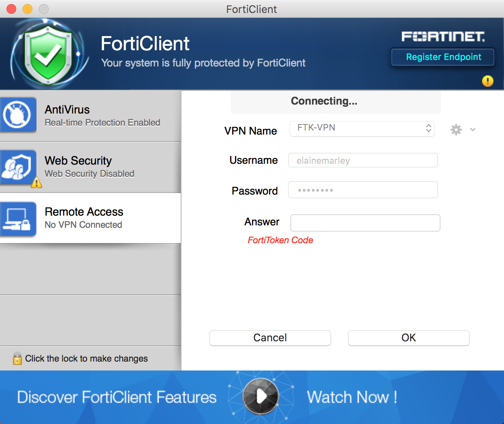
Task: Click the Username field elainemarley
Action: (363, 160)
